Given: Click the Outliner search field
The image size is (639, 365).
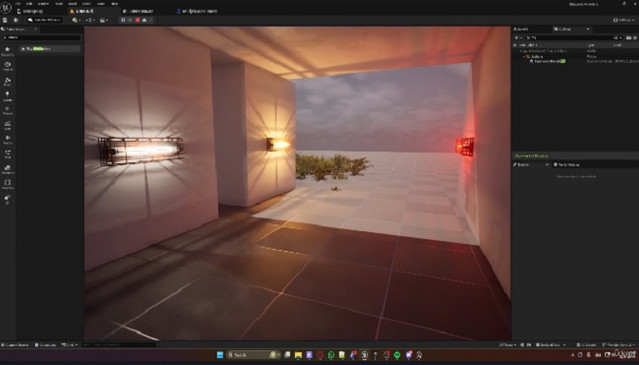Looking at the screenshot, I should coord(573,38).
